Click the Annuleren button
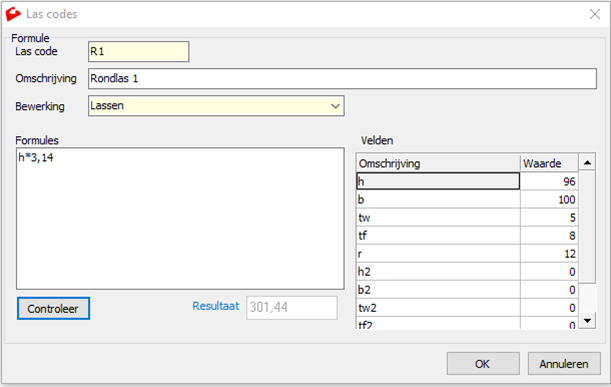 tap(564, 364)
